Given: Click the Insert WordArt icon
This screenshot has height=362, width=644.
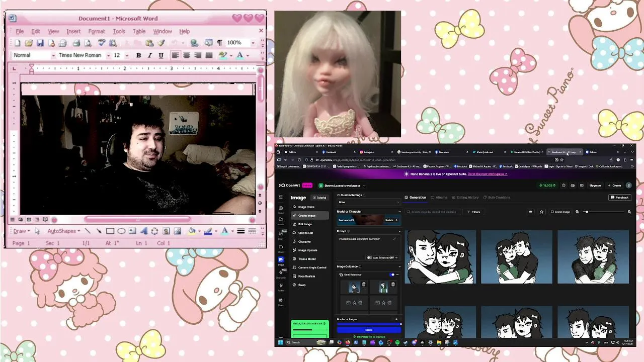Looking at the screenshot, I should (x=143, y=231).
